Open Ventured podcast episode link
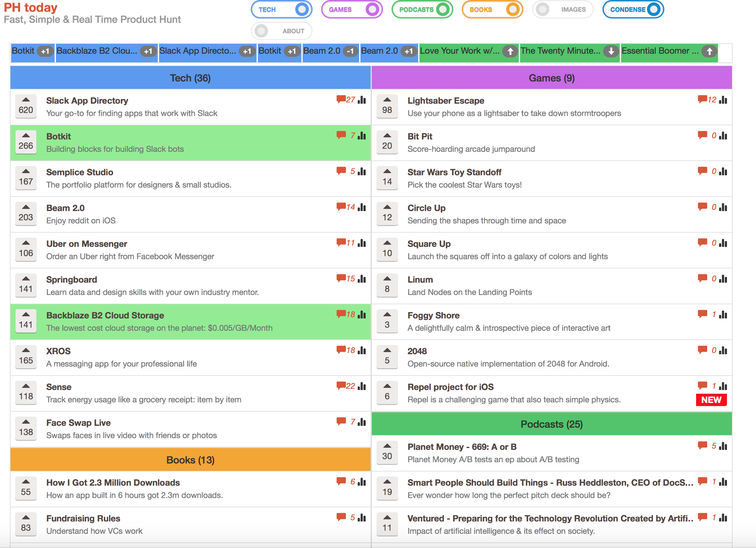The width and height of the screenshot is (756, 548). pyautogui.click(x=550, y=518)
